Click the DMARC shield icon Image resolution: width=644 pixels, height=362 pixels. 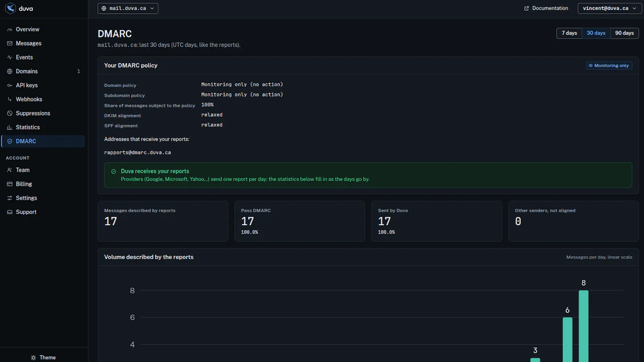pos(10,141)
